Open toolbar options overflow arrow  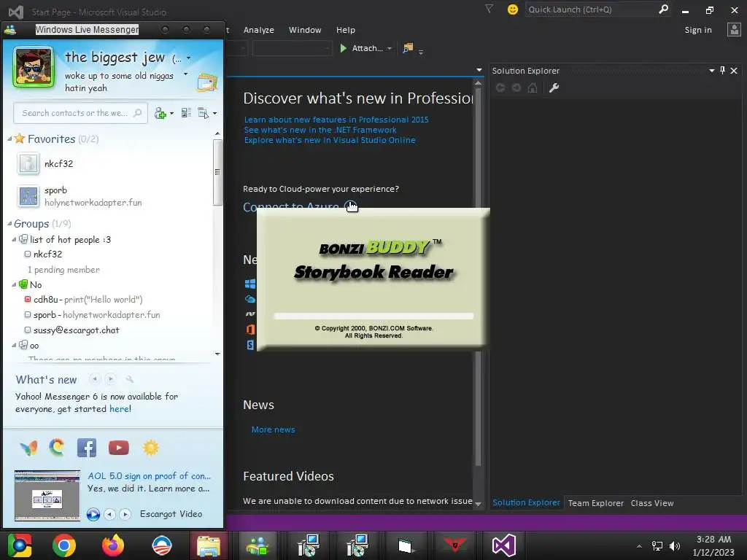click(x=421, y=51)
